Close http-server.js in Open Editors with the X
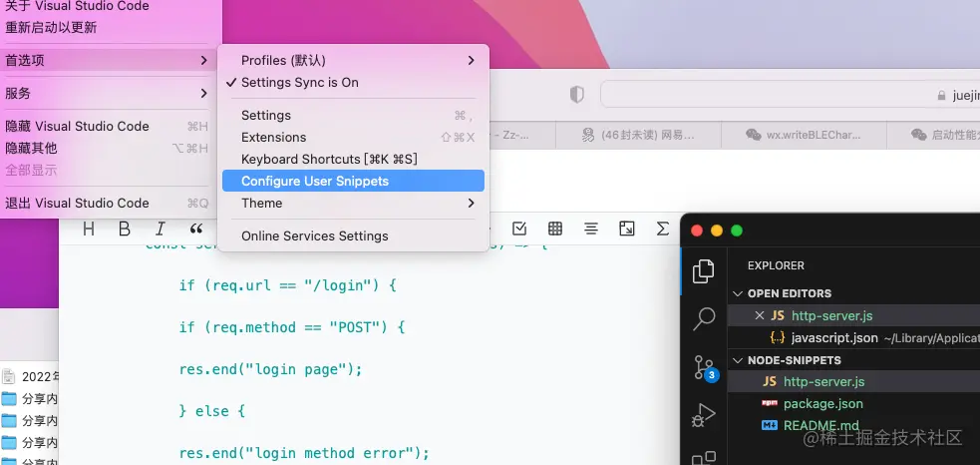This screenshot has width=980, height=465. 760,315
